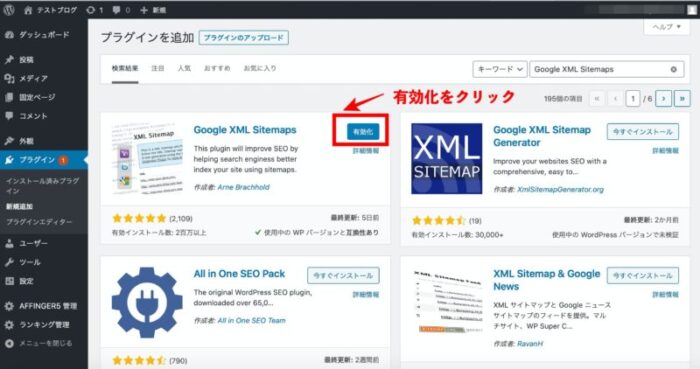This screenshot has height=369, width=700.
Task: Open the コメント comments sidebar menu
Action: [x=44, y=116]
